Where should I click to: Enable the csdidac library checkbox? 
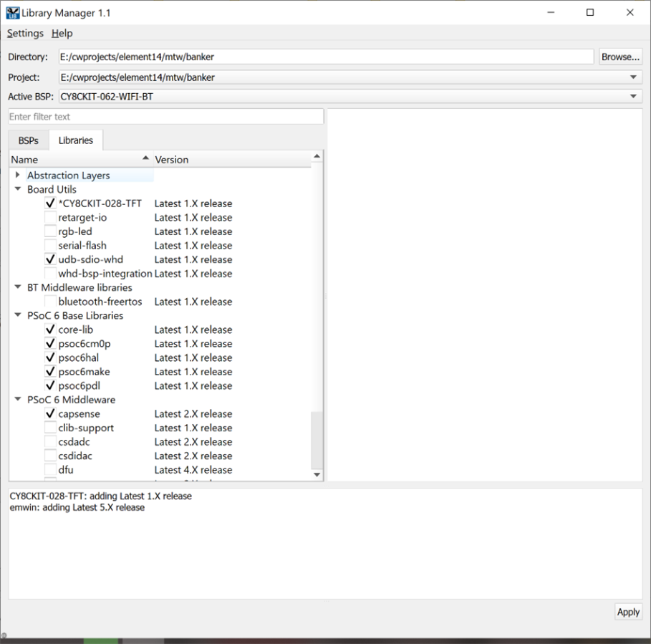(50, 456)
